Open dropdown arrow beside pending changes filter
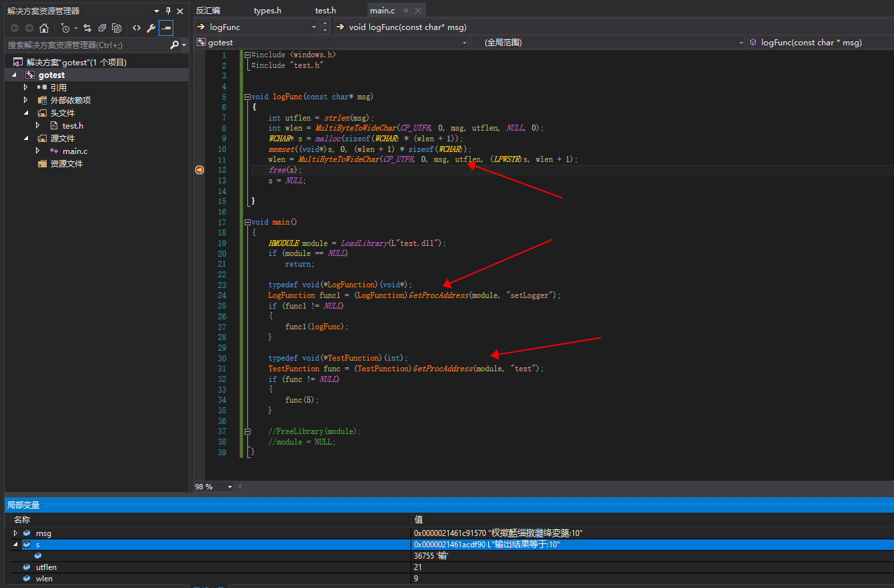Image resolution: width=894 pixels, height=588 pixels. [x=76, y=28]
